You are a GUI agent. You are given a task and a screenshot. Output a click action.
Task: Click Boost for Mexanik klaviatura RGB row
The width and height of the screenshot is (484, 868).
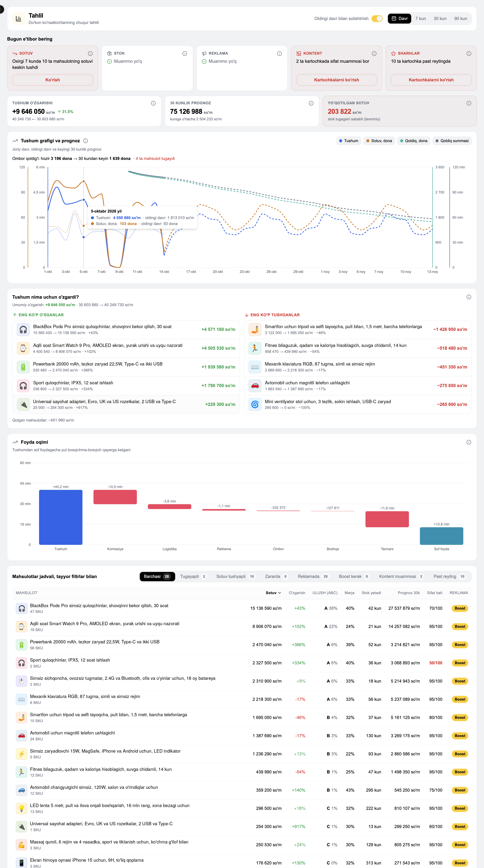[460, 699]
